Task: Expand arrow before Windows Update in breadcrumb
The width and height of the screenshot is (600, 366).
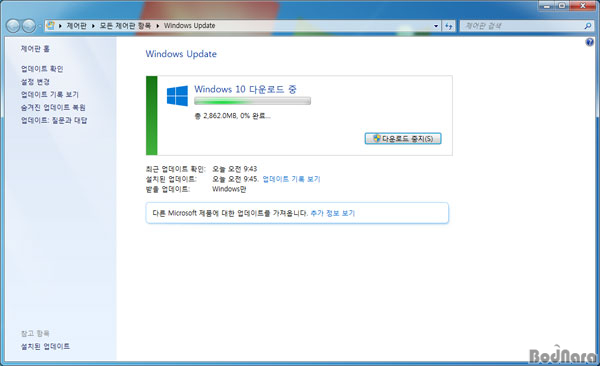Action: (157, 26)
